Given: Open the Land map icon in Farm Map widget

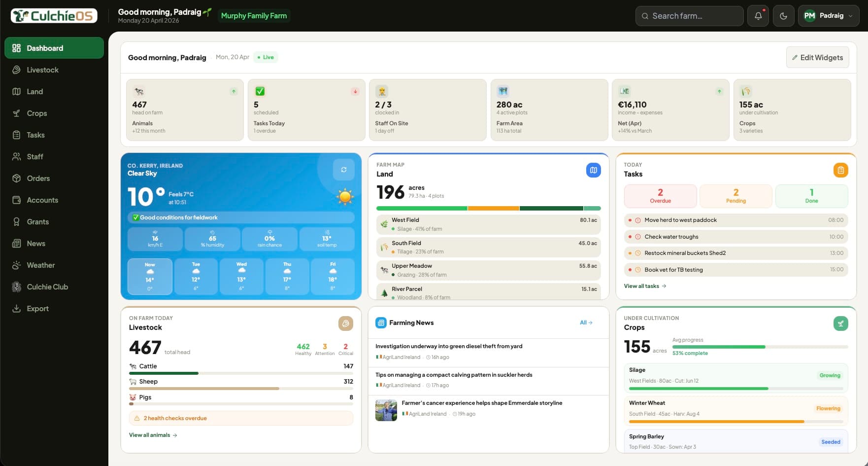Looking at the screenshot, I should [x=594, y=170].
